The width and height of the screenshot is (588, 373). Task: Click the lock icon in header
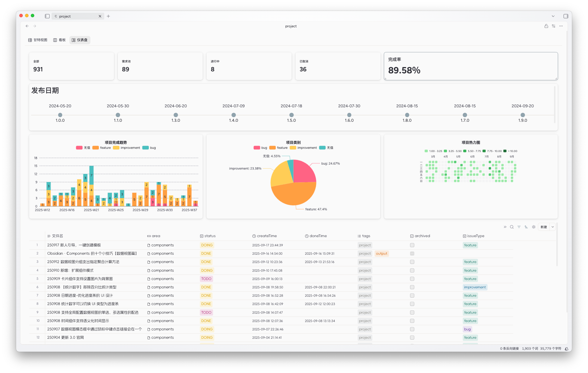546,26
